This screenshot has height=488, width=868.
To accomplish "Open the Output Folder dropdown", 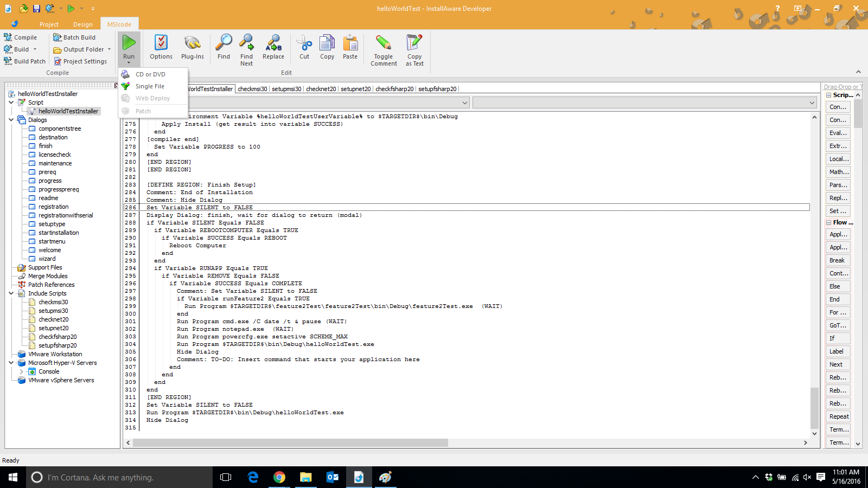I will click(x=109, y=49).
